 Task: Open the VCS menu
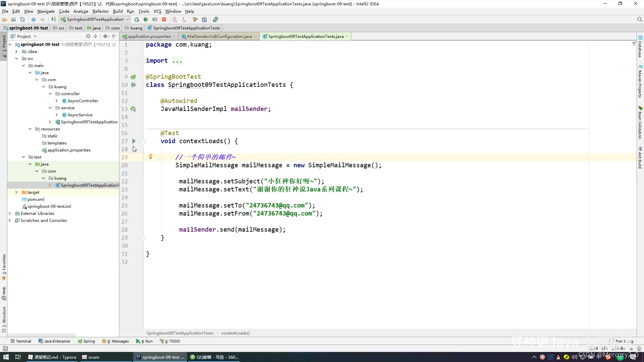[157, 11]
